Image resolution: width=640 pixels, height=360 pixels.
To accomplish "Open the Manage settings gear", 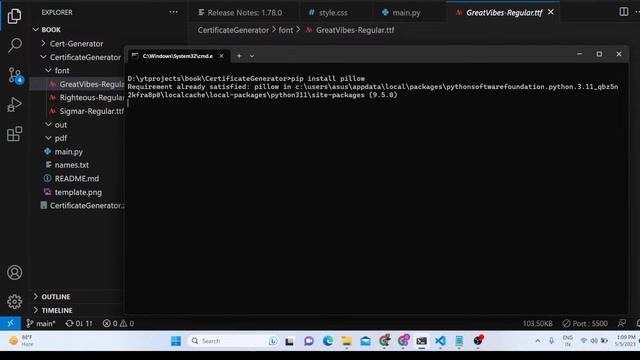I will pos(15,301).
